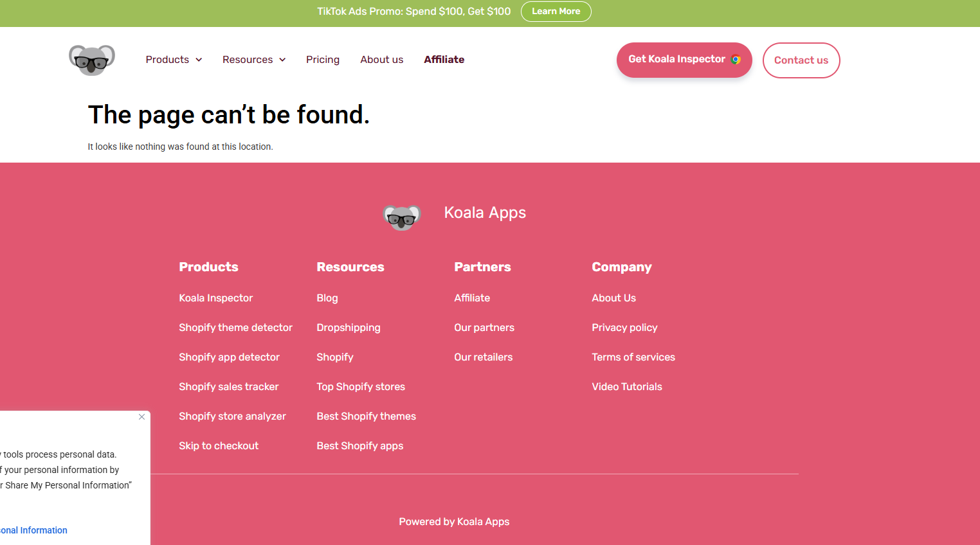Expand the Resources dropdown menu

click(x=254, y=60)
